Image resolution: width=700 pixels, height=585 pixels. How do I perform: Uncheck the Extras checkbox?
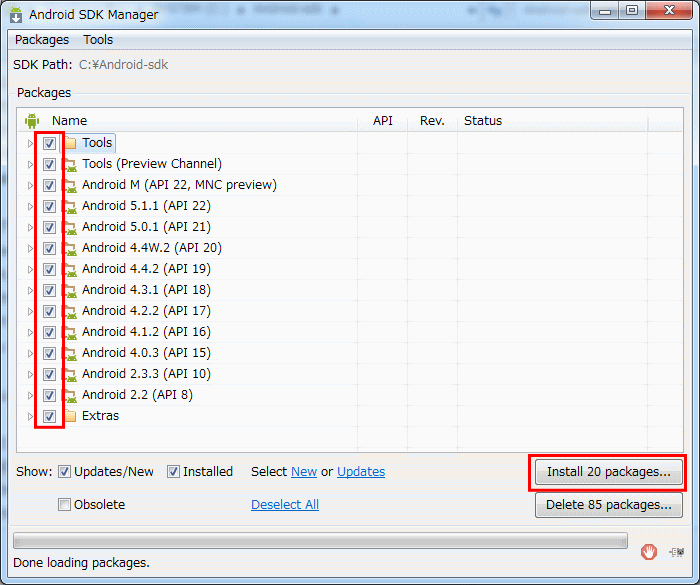pyautogui.click(x=49, y=416)
